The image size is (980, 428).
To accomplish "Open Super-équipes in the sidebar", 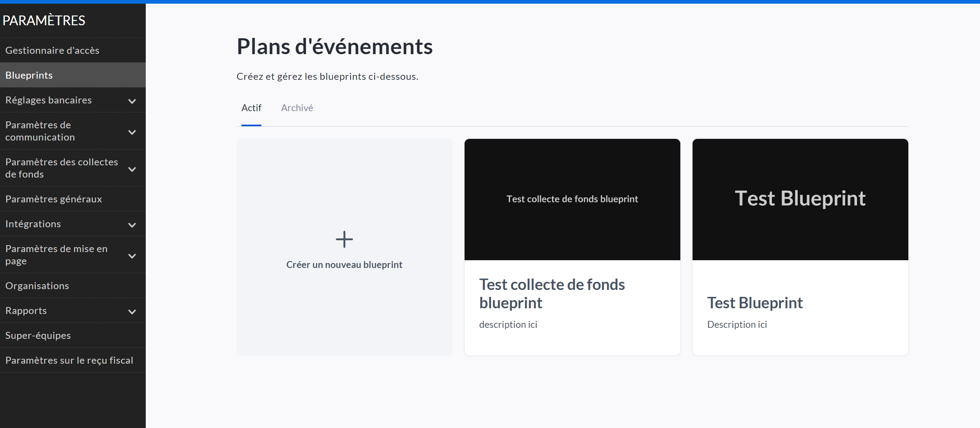I will (x=38, y=336).
